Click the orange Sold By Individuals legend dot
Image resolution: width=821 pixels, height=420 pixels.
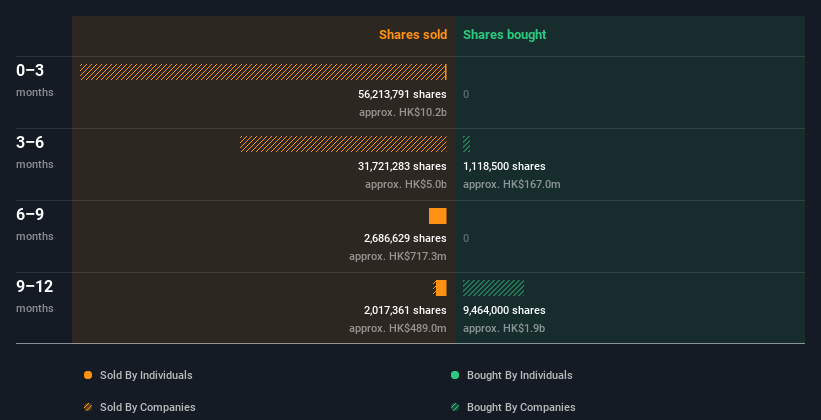[x=88, y=375]
